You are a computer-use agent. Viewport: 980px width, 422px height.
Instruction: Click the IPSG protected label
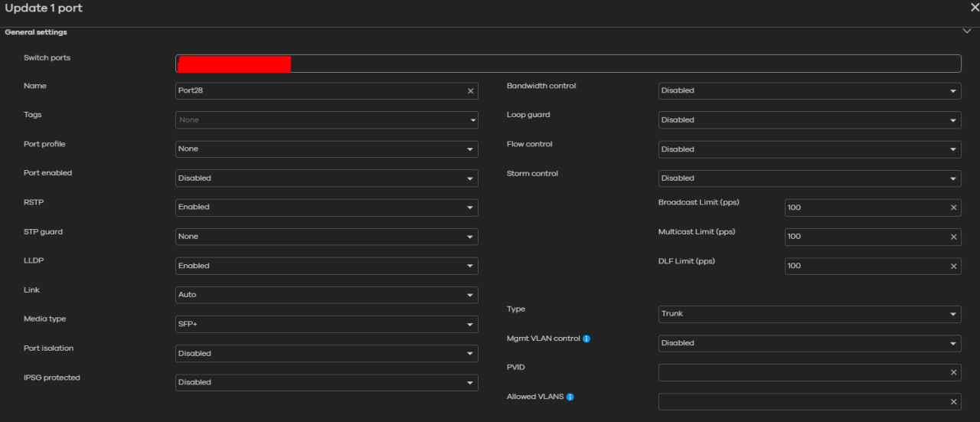(52, 378)
